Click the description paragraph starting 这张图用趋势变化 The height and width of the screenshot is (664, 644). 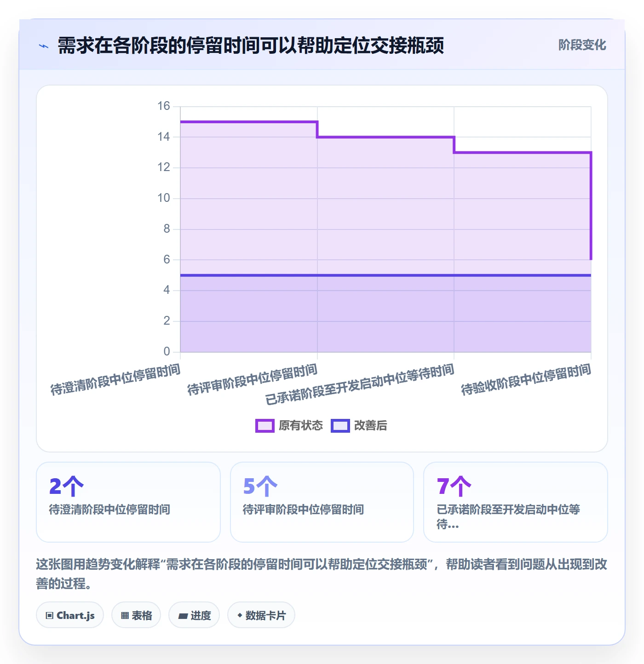[322, 574]
